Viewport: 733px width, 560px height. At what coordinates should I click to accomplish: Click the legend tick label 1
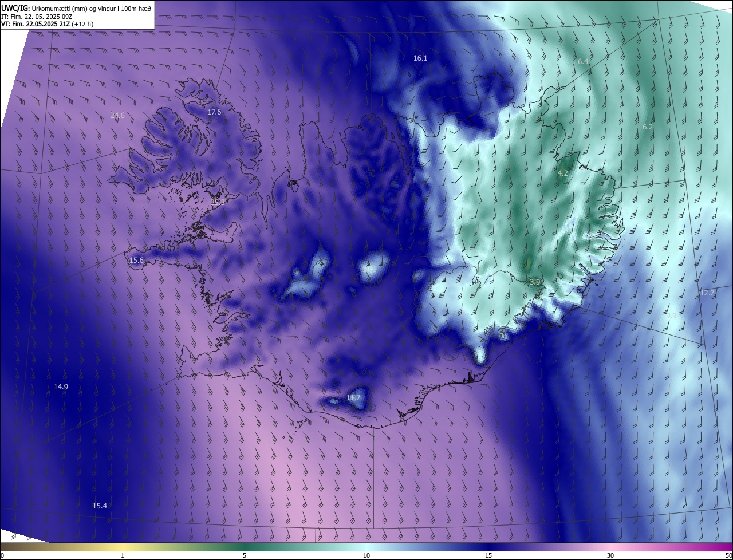pyautogui.click(x=123, y=556)
